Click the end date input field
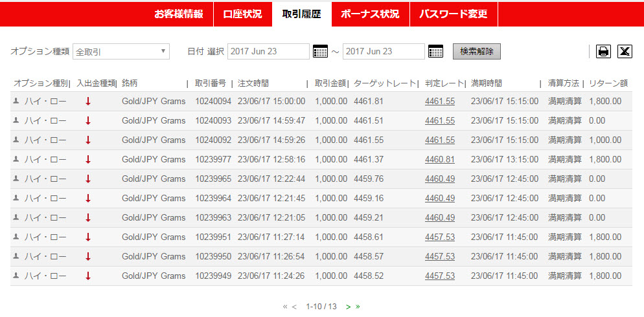The image size is (644, 317). click(x=384, y=52)
